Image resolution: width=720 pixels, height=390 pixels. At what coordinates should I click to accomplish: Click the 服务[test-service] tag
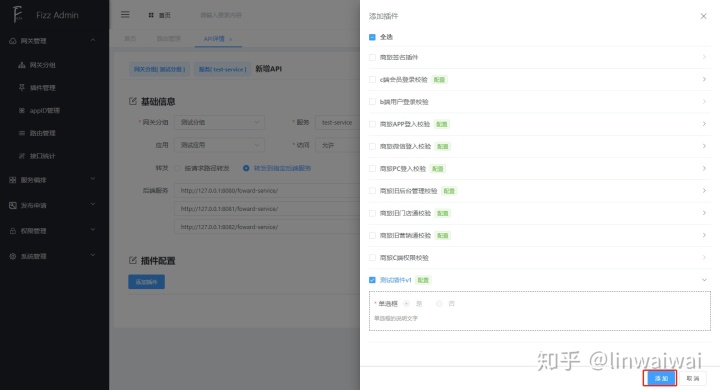coord(223,69)
